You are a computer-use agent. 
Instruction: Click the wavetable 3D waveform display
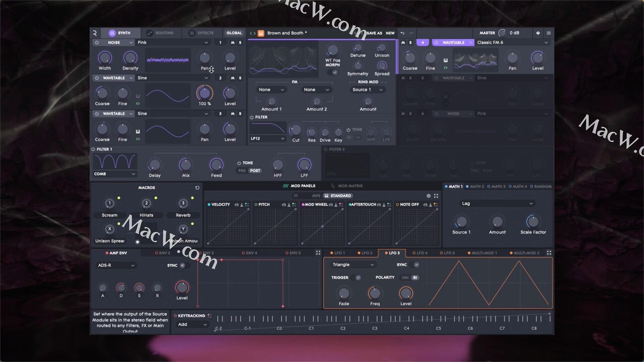[x=283, y=59]
